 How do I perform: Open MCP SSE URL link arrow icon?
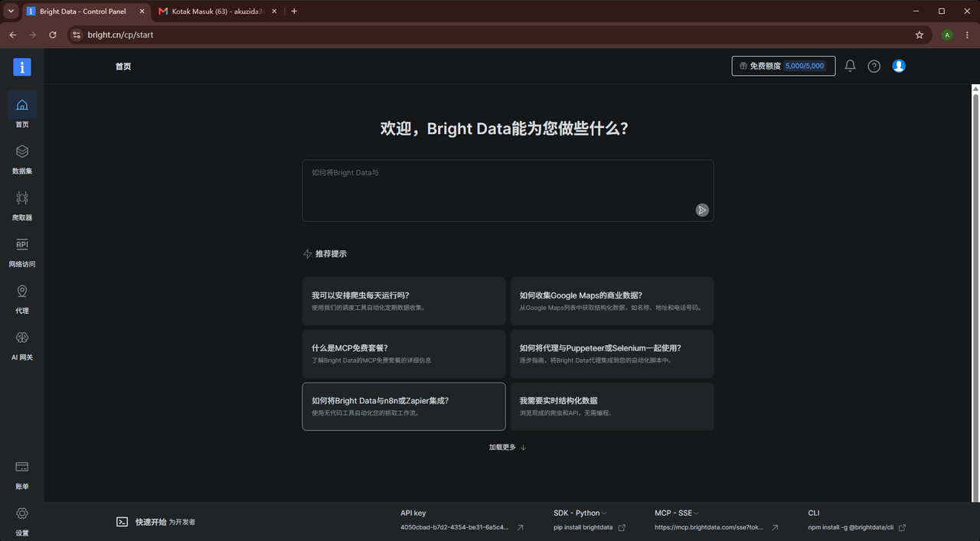coord(775,527)
